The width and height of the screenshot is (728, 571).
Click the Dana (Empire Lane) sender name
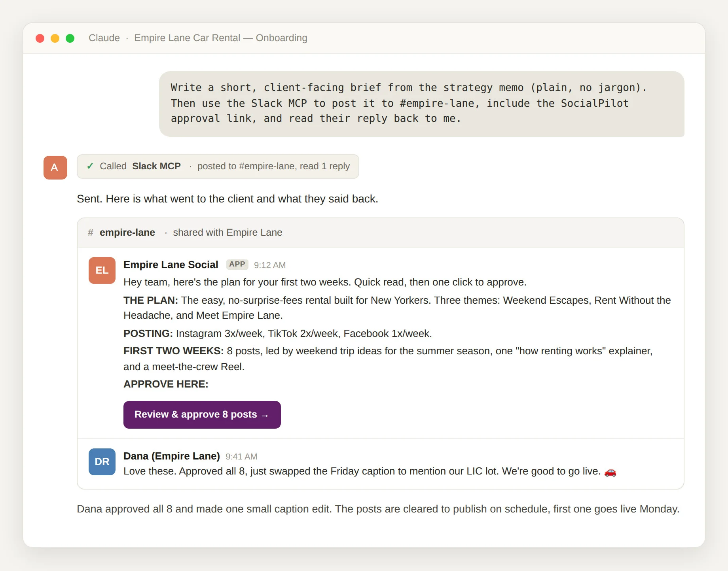(x=172, y=456)
